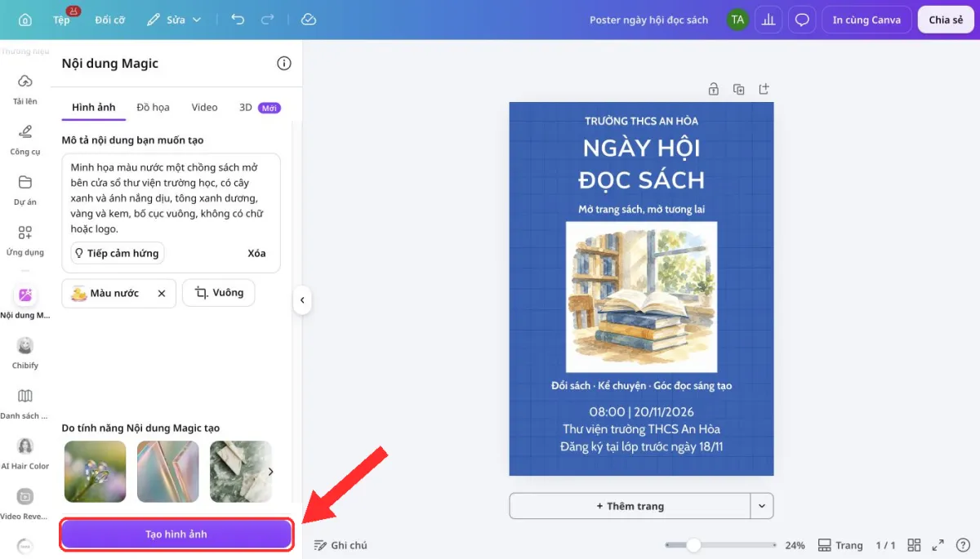Click the + Thêm trang button
The width and height of the screenshot is (980, 559).
tap(630, 506)
